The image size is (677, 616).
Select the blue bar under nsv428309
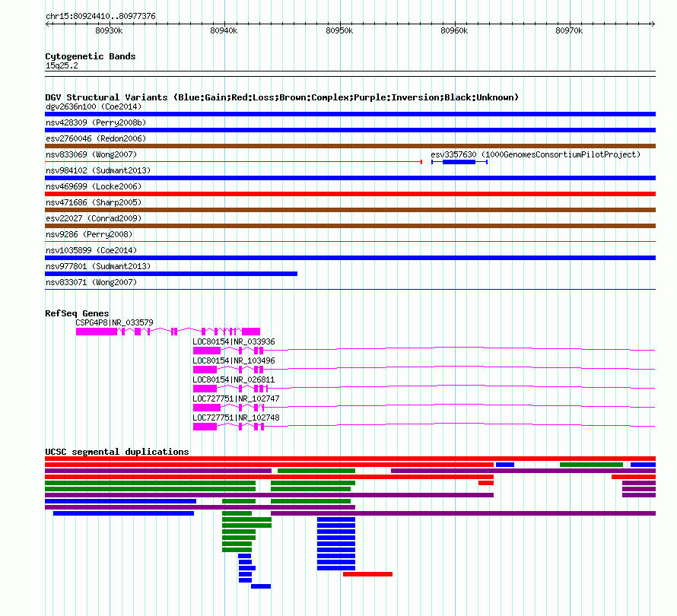pyautogui.click(x=350, y=130)
